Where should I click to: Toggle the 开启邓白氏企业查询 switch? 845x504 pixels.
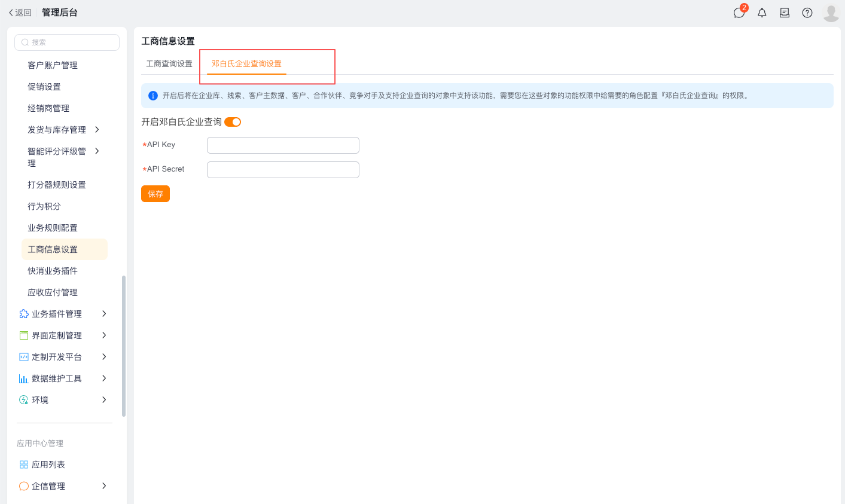233,122
